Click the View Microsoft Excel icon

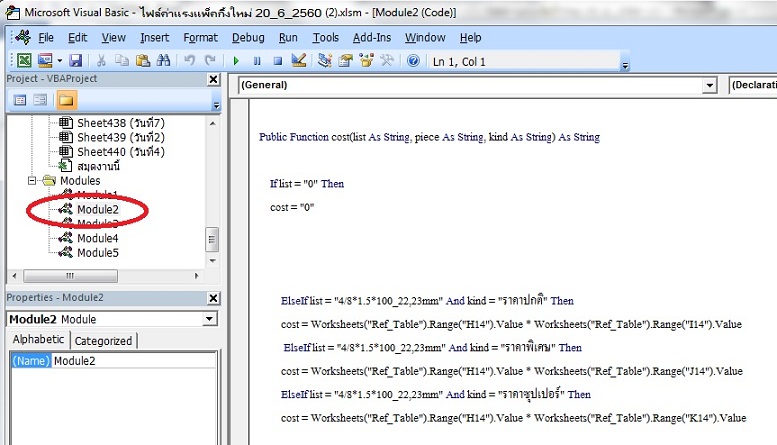click(23, 61)
